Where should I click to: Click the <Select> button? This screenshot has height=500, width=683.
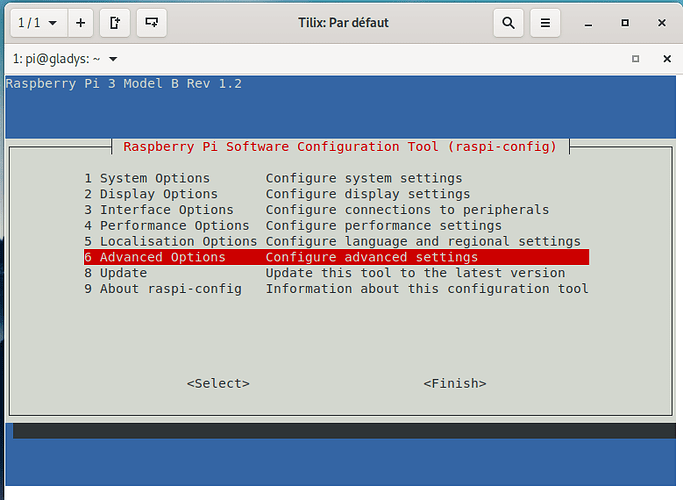218,383
